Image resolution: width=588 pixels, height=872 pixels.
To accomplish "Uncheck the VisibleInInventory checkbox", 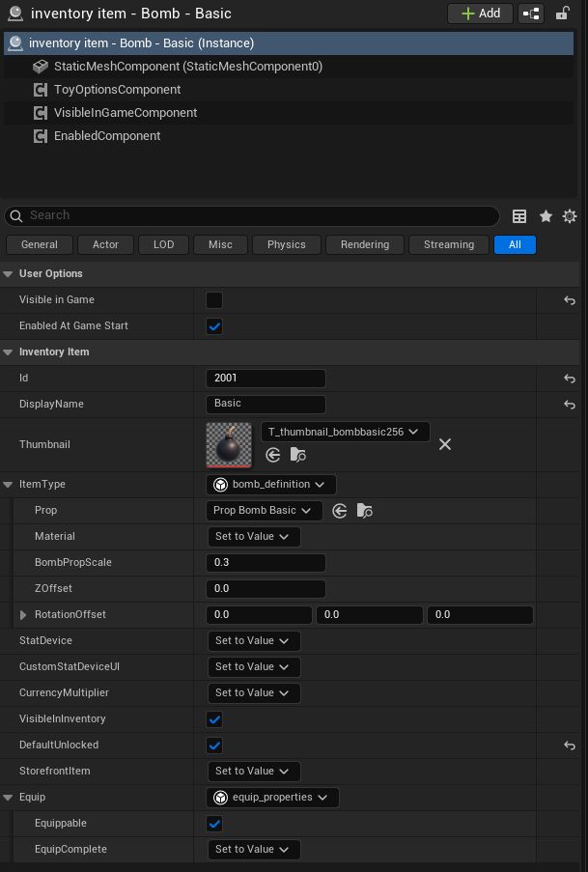I will [x=214, y=719].
